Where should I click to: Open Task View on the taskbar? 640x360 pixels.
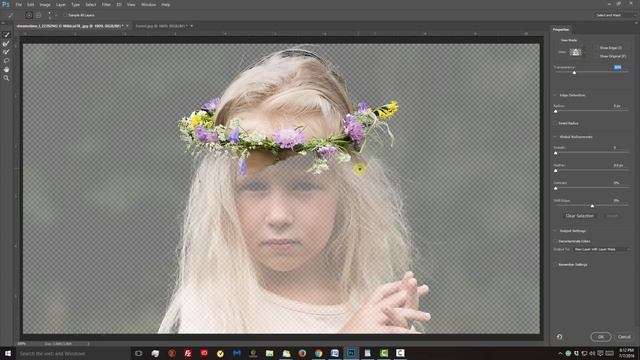139,353
